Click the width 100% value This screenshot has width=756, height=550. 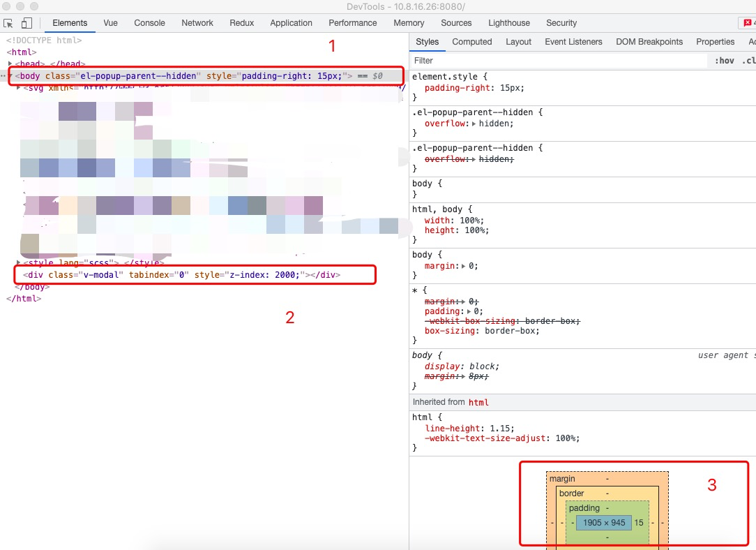(471, 221)
